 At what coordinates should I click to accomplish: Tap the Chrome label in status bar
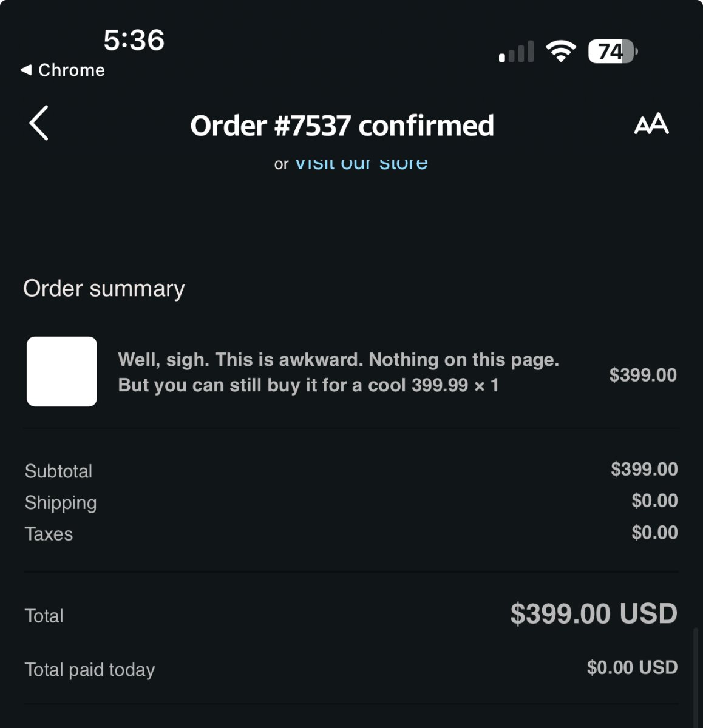[72, 70]
